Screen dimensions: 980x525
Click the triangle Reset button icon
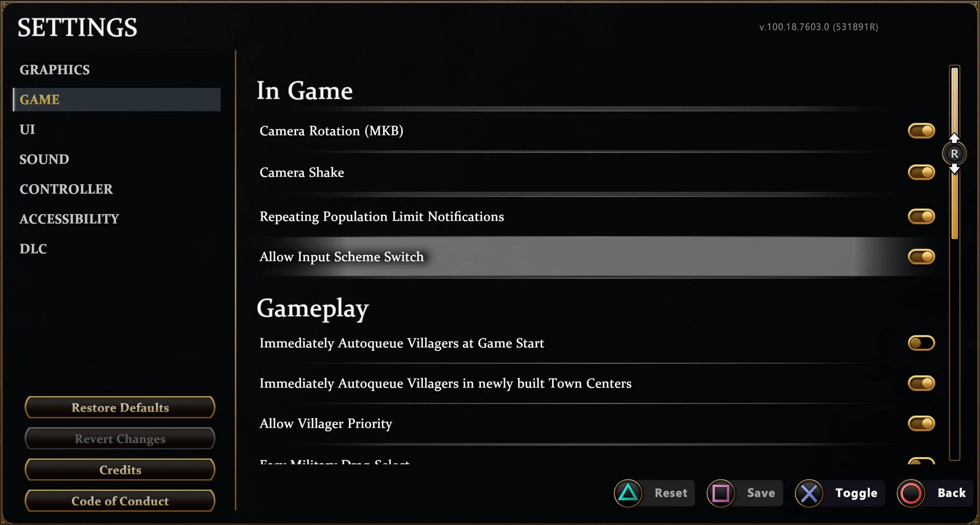628,493
